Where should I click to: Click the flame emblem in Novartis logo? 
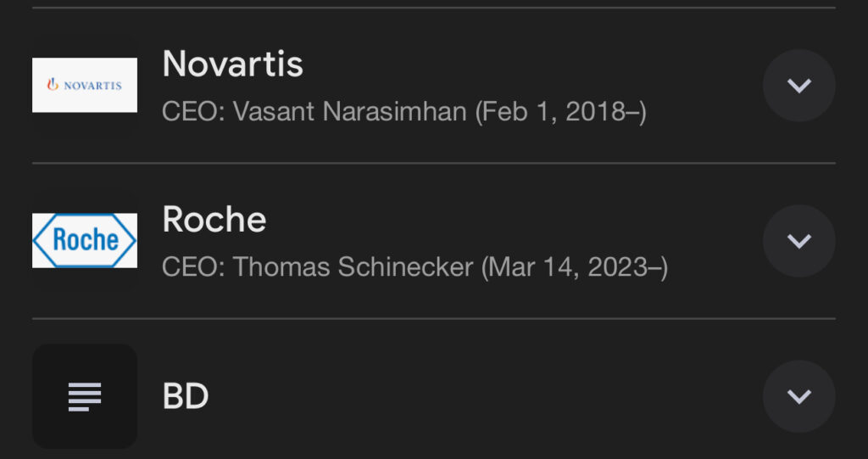[x=53, y=84]
